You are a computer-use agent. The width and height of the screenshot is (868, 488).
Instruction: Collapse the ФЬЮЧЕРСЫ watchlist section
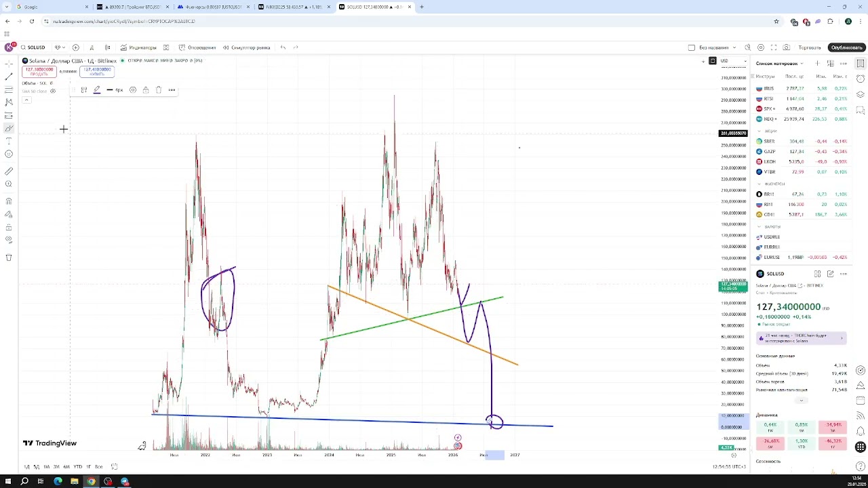(759, 184)
